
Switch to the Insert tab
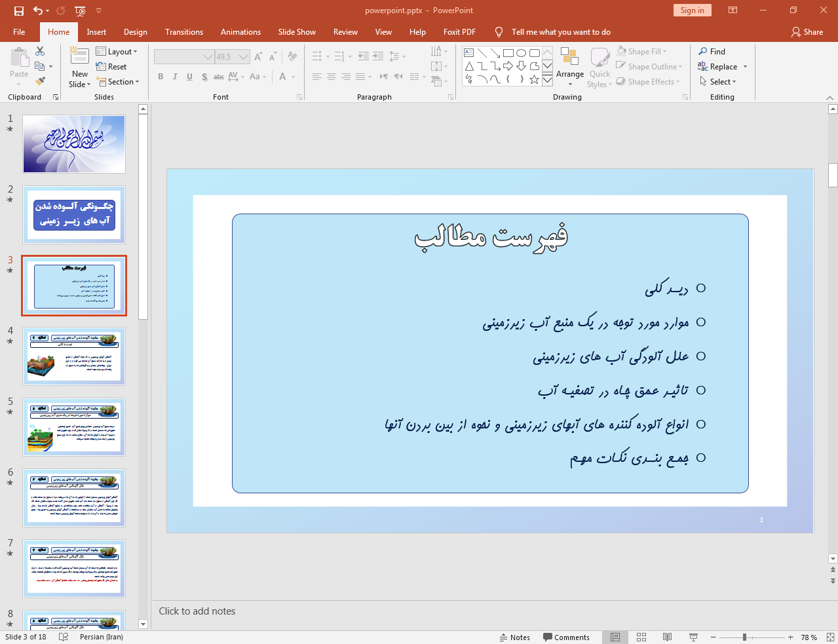click(x=96, y=31)
